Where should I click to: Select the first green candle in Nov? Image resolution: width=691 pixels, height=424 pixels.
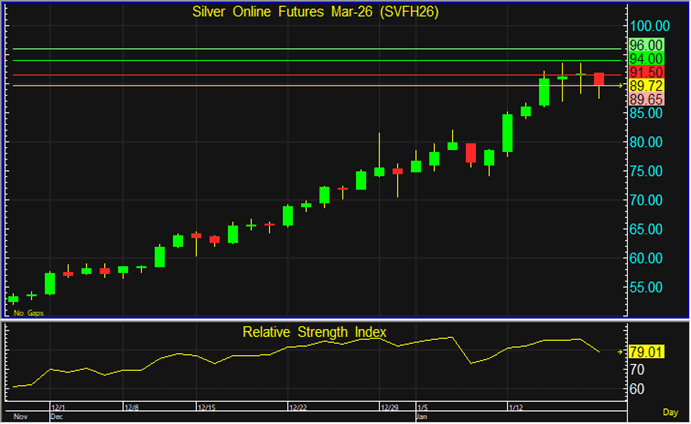click(13, 298)
